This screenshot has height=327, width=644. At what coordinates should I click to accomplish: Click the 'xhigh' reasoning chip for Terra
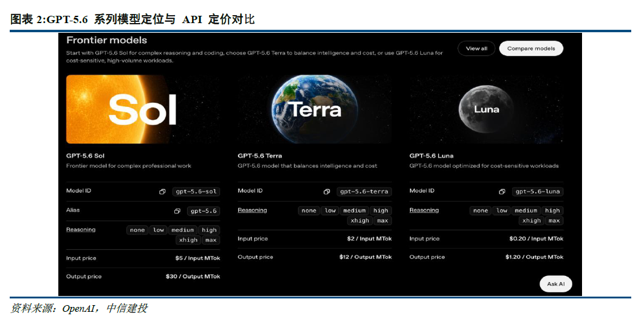click(360, 221)
